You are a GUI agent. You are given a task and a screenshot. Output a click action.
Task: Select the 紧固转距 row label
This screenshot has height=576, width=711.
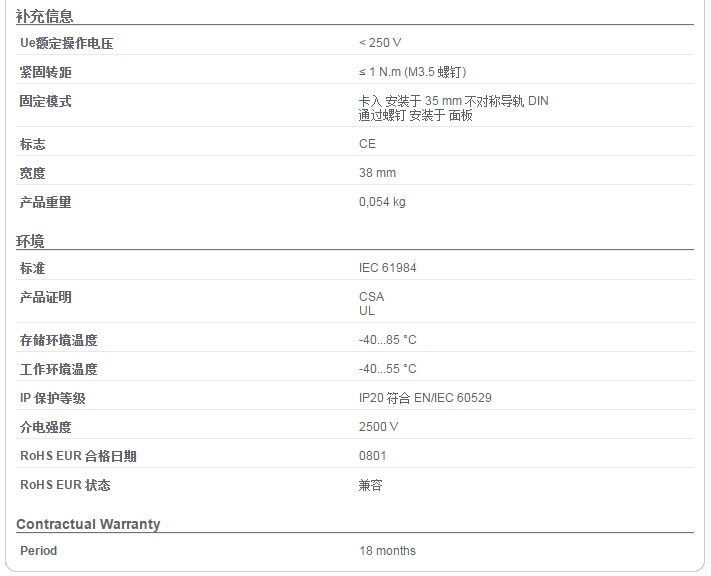click(x=45, y=72)
